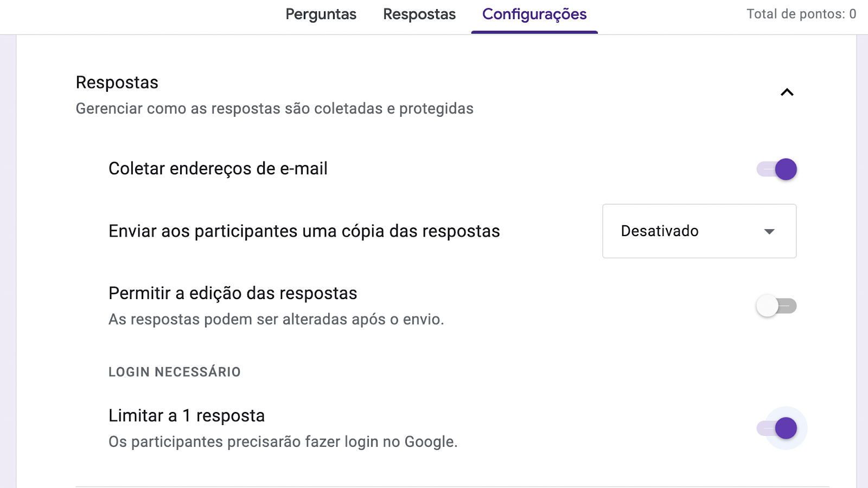Click 'Coletar endereços de e-mail' label

click(218, 169)
